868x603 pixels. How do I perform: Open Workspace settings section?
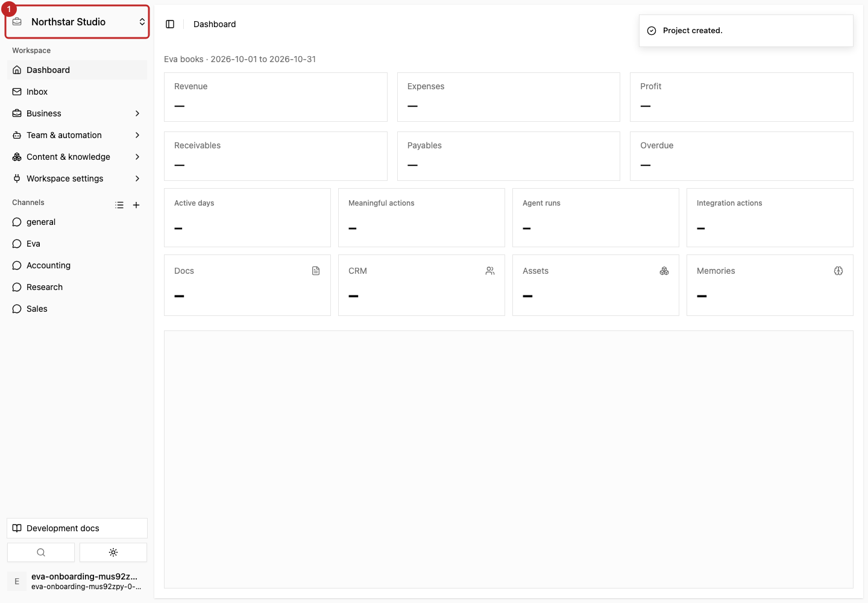[77, 178]
